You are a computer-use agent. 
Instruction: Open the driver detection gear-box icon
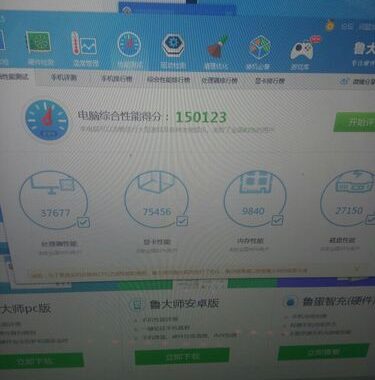pyautogui.click(x=173, y=45)
